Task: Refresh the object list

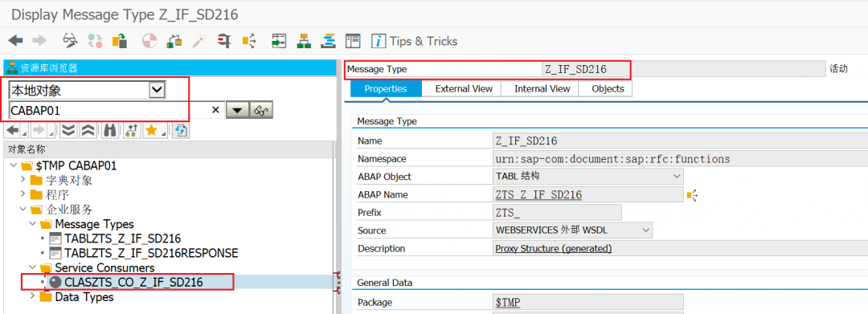Action: pos(181,130)
